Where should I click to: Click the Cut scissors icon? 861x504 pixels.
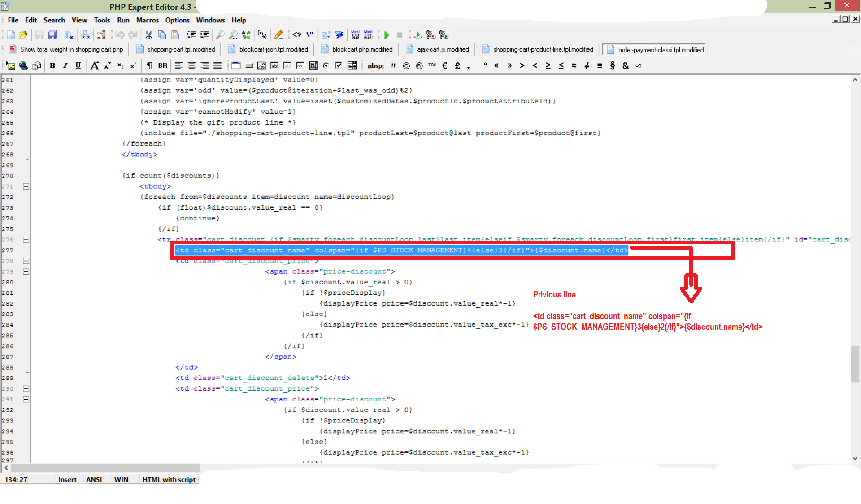(149, 35)
